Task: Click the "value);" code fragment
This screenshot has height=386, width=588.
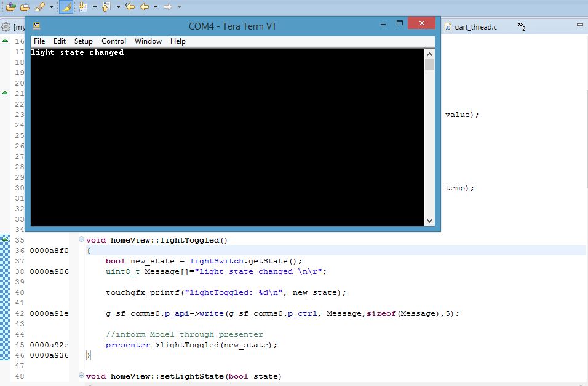Action: click(x=462, y=115)
